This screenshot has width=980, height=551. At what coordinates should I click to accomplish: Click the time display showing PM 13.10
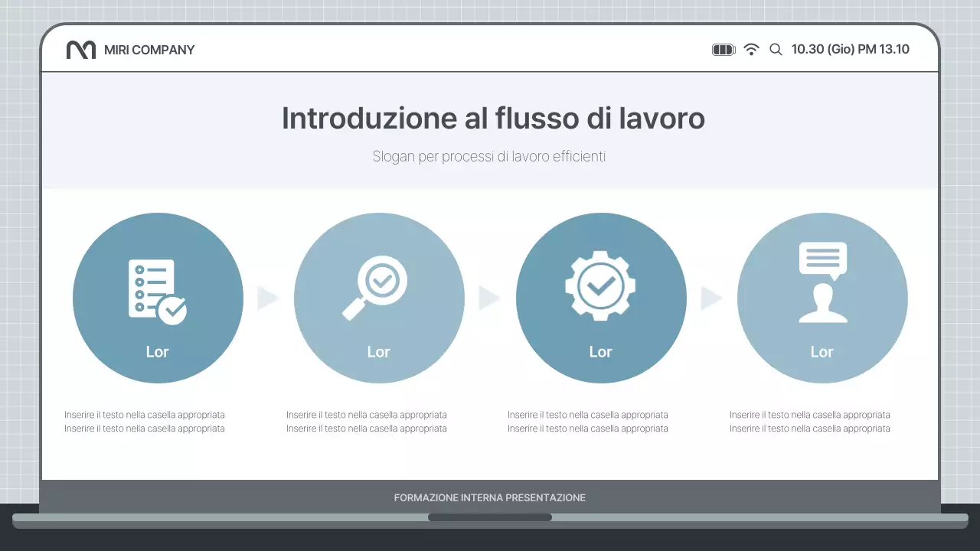851,48
